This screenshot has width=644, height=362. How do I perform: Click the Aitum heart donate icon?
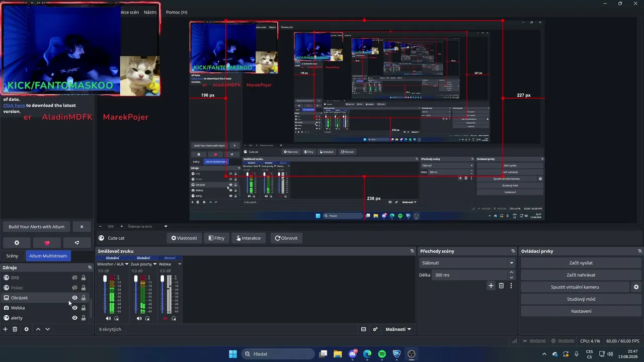47,243
